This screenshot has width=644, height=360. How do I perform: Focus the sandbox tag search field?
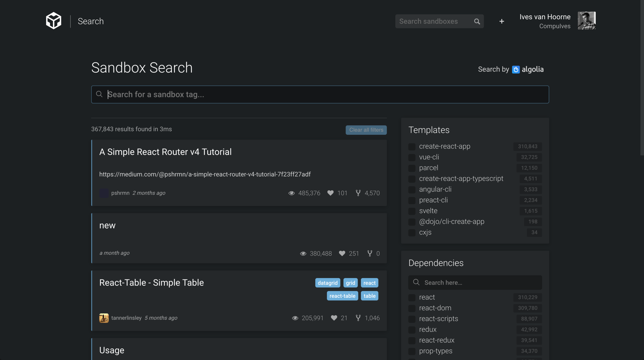coord(320,94)
